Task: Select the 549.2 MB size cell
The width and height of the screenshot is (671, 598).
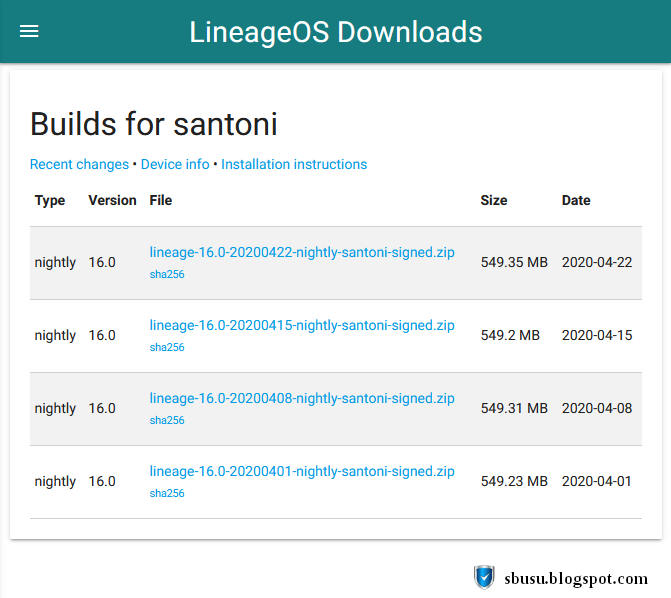Action: pos(510,335)
